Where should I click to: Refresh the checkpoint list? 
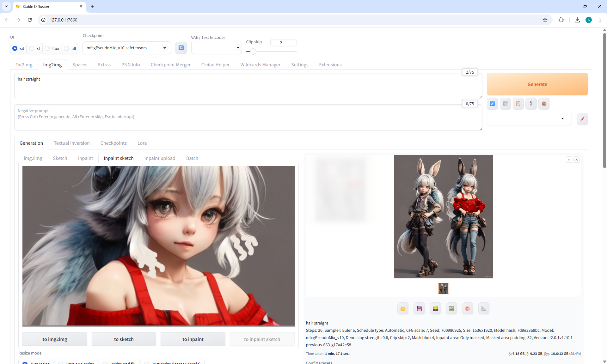tap(181, 48)
